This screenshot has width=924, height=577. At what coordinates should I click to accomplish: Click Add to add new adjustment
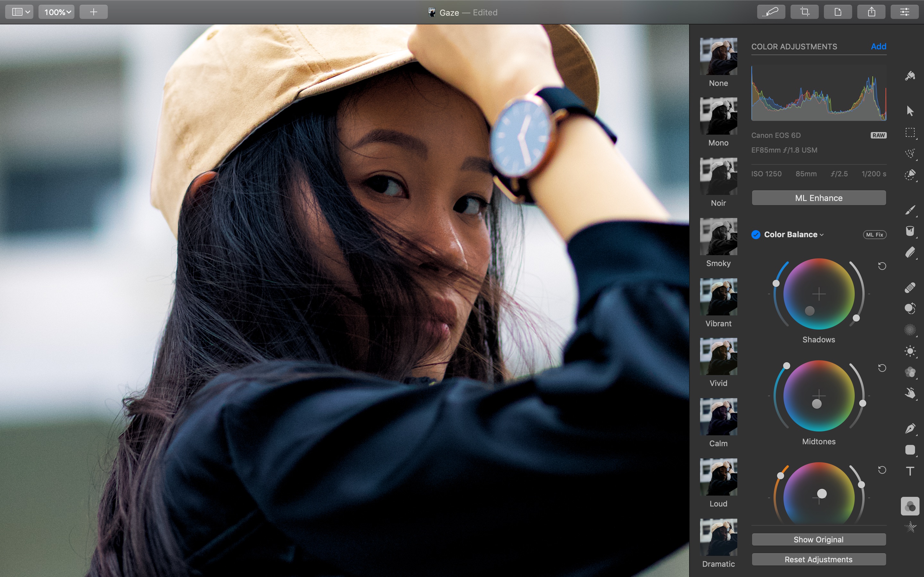pos(879,46)
